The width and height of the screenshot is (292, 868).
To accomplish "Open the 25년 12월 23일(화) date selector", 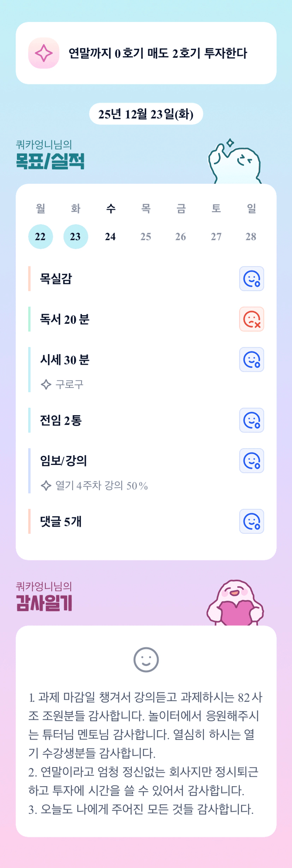I will coord(146,114).
